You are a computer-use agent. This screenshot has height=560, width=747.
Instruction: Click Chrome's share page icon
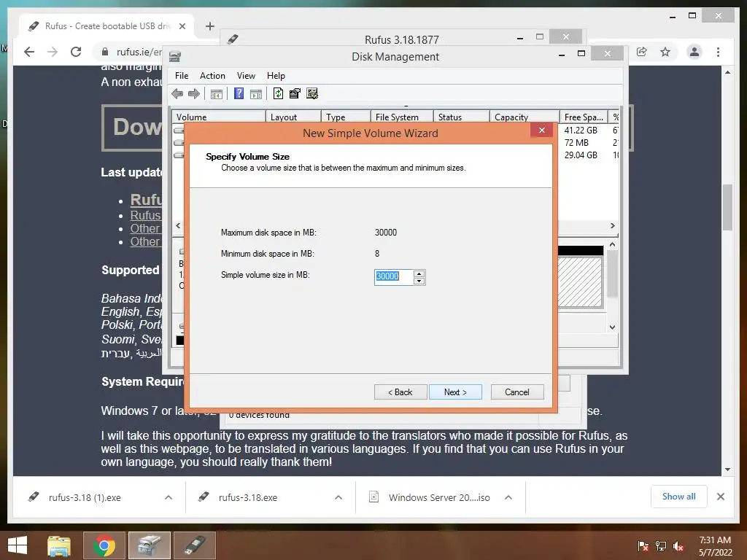(642, 52)
